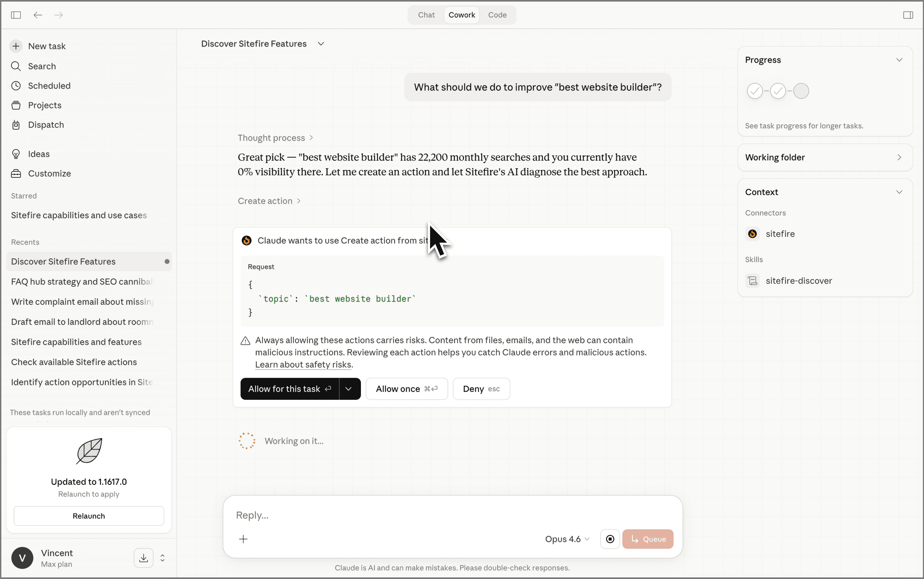This screenshot has height=579, width=924.
Task: Click the stop button next to Queue
Action: [x=610, y=539]
